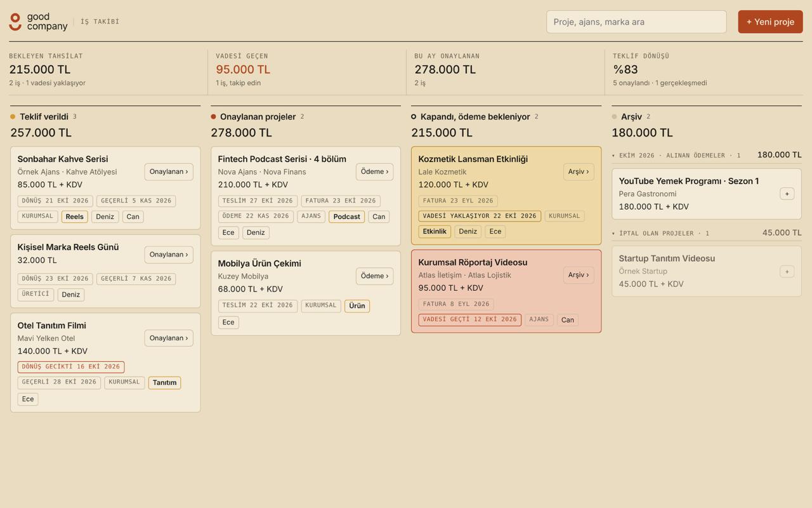Click the Vadesi geçen 95.000 TL stat
812x508 pixels.
pyautogui.click(x=306, y=69)
